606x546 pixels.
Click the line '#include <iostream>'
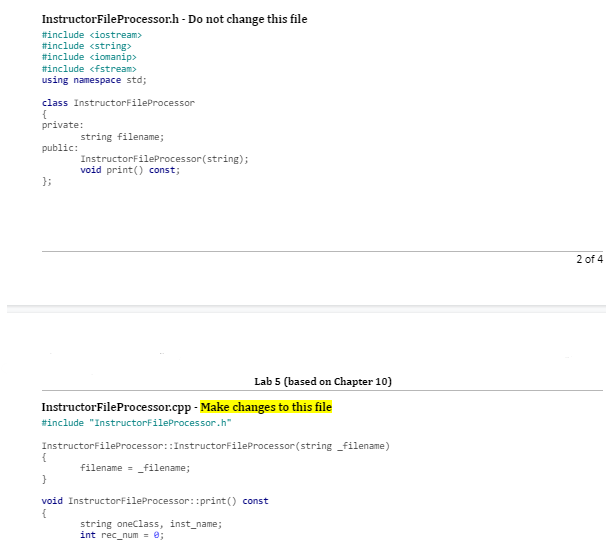click(92, 35)
